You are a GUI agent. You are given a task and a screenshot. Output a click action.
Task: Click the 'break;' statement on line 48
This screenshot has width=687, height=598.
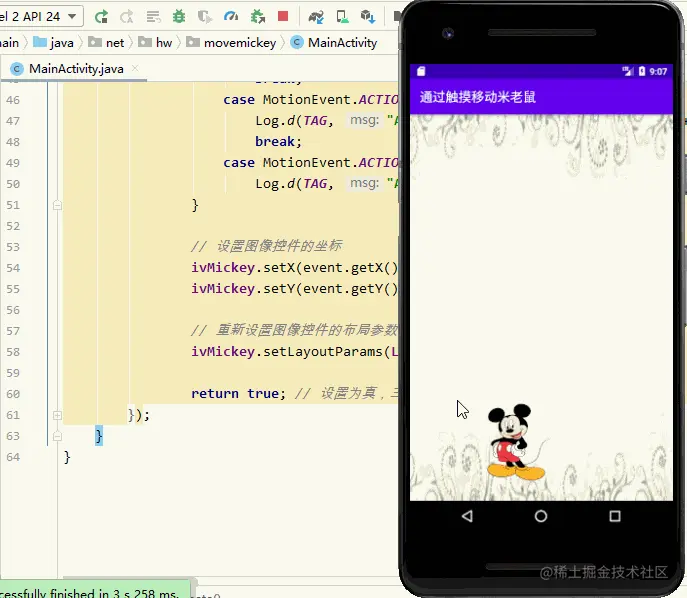click(x=279, y=141)
